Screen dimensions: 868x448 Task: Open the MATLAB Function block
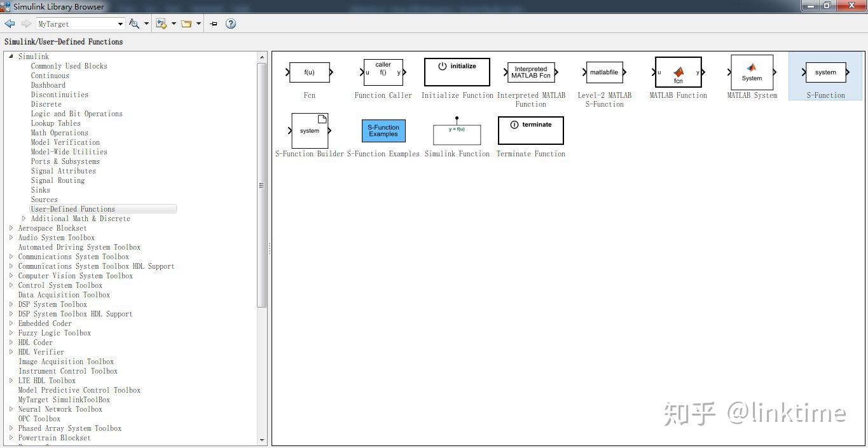coord(678,72)
